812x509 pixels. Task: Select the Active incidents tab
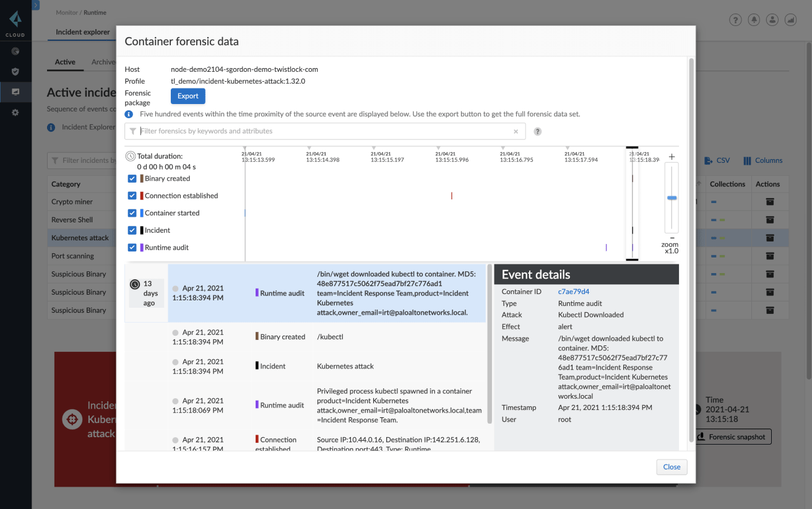coord(65,62)
